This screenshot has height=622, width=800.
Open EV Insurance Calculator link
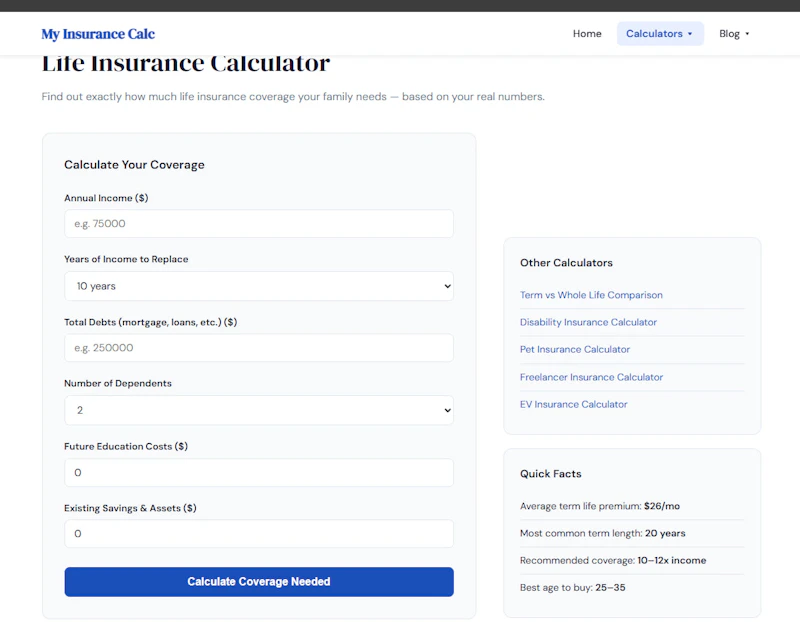point(573,404)
